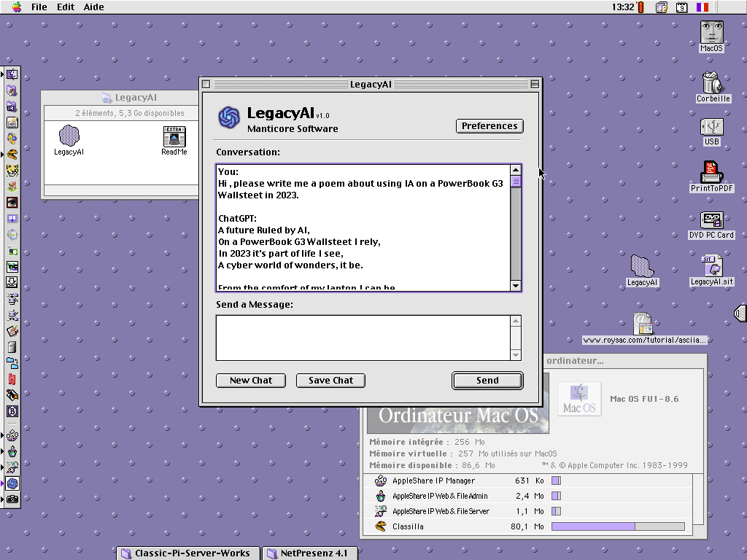Click the red H icon in left strip
The height and width of the screenshot is (560, 747).
[12, 379]
